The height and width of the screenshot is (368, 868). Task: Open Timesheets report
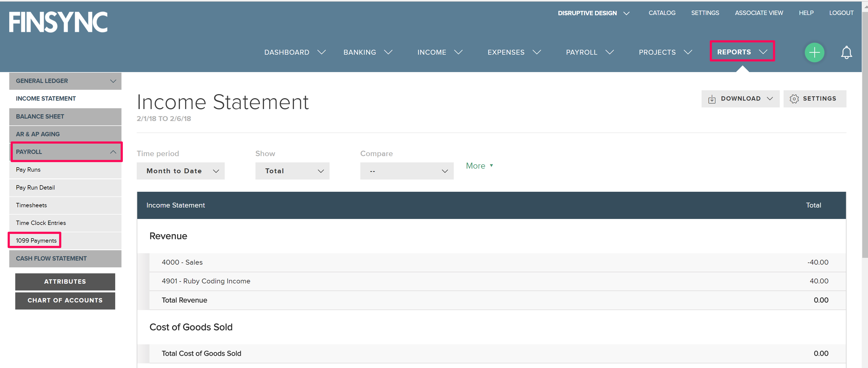pos(65,205)
